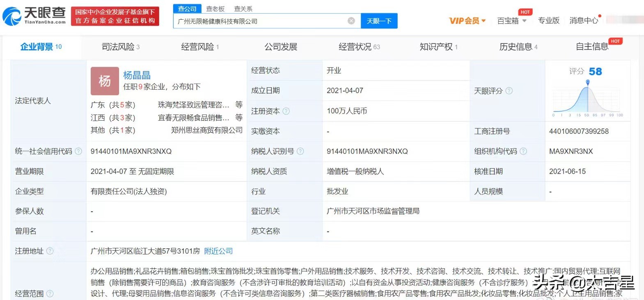Click the TianYanCha logo

click(34, 16)
